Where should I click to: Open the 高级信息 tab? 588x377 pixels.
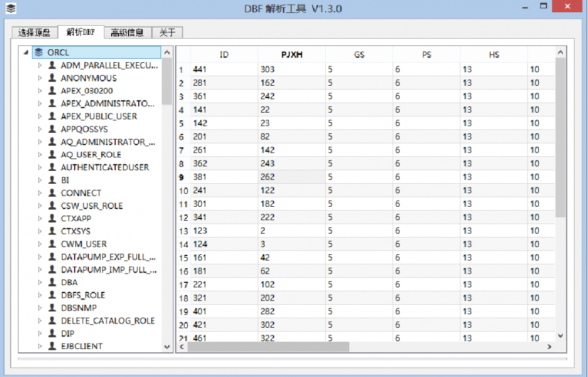click(128, 32)
